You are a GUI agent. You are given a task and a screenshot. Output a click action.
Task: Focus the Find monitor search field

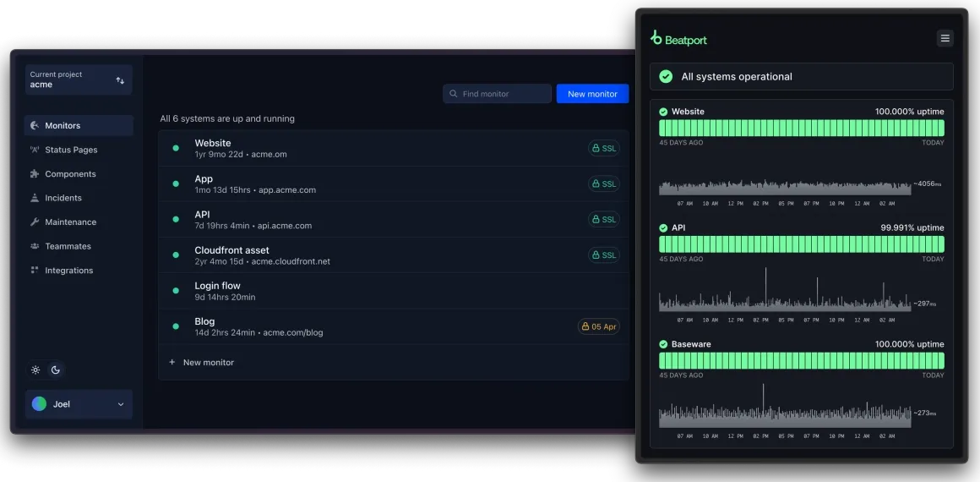click(x=497, y=94)
